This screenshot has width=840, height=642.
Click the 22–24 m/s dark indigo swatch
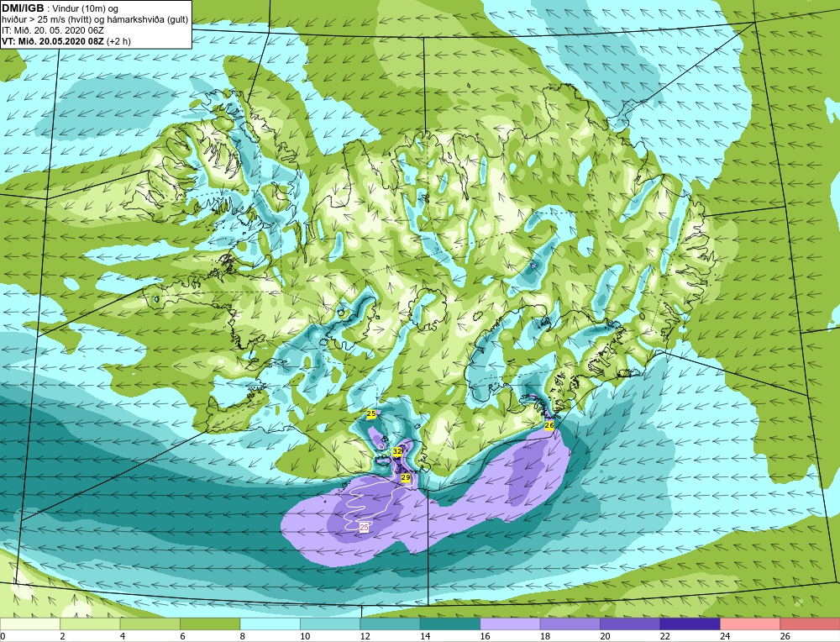point(690,624)
